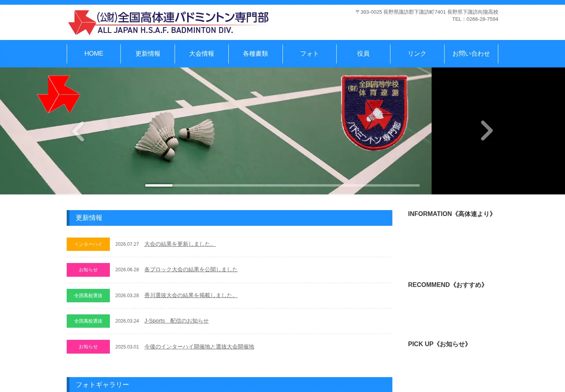Open link 香川選抜大会の結果を掲載しました。
This screenshot has width=565, height=392.
pyautogui.click(x=191, y=295)
